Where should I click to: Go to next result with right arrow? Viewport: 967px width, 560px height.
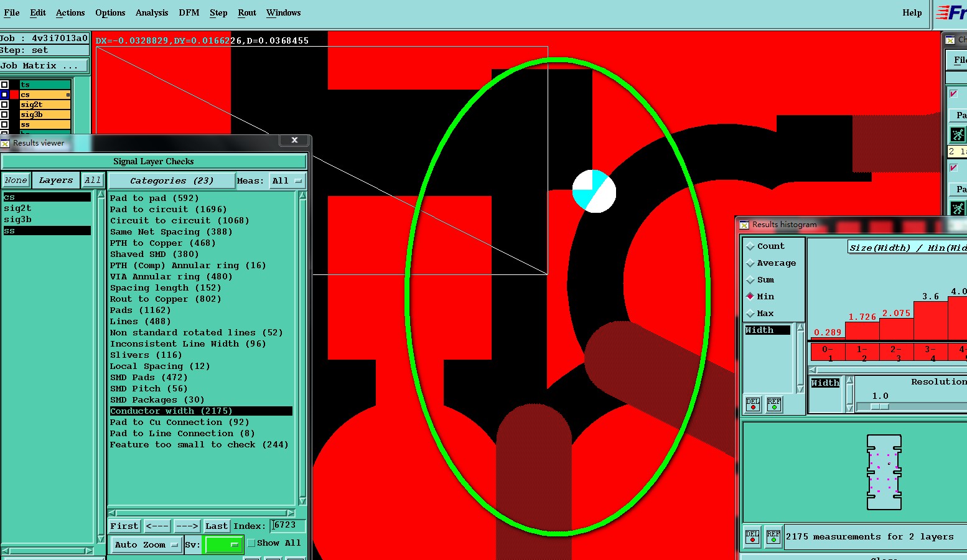point(187,526)
